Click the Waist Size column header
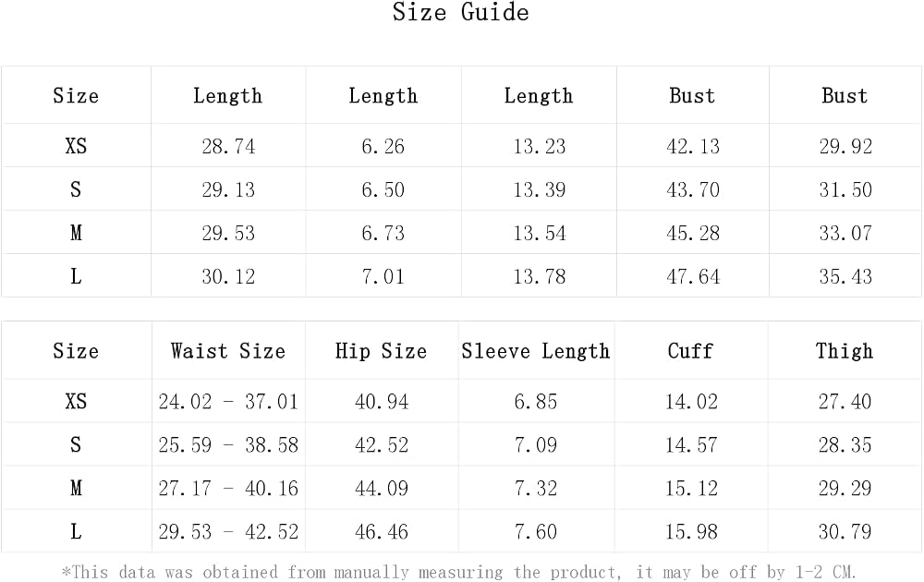 tap(228, 351)
